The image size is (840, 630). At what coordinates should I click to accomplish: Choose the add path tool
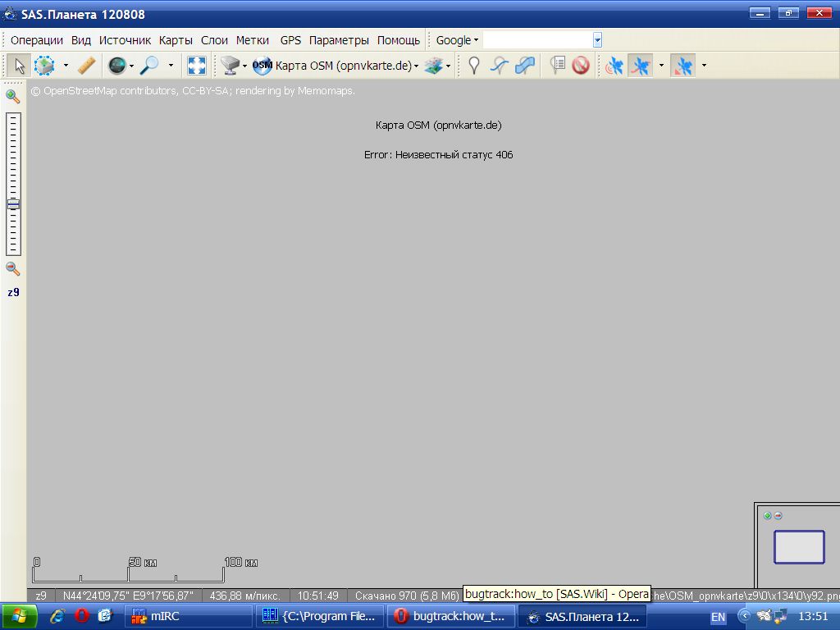(499, 66)
